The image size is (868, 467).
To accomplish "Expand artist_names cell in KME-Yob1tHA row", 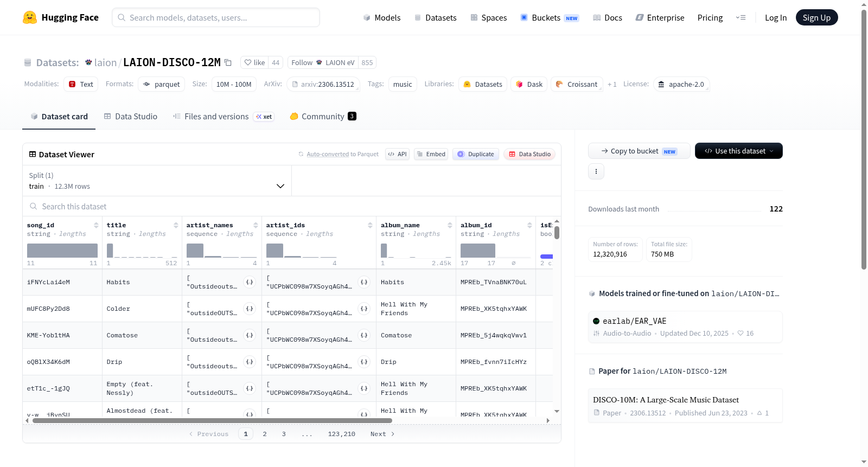I will [x=250, y=335].
